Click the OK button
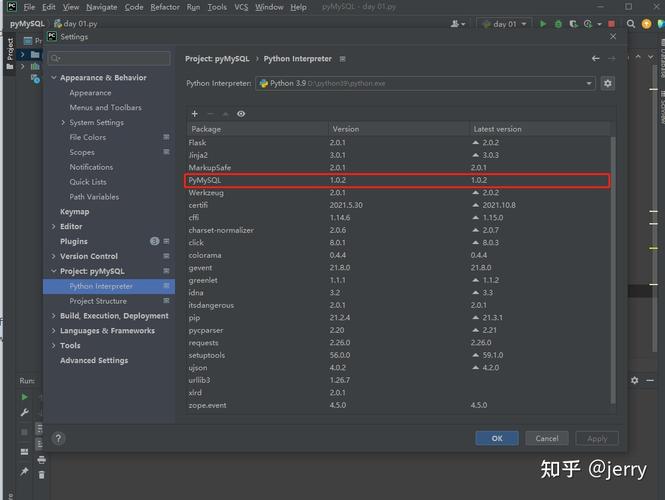Image resolution: width=665 pixels, height=500 pixels. coord(497,438)
